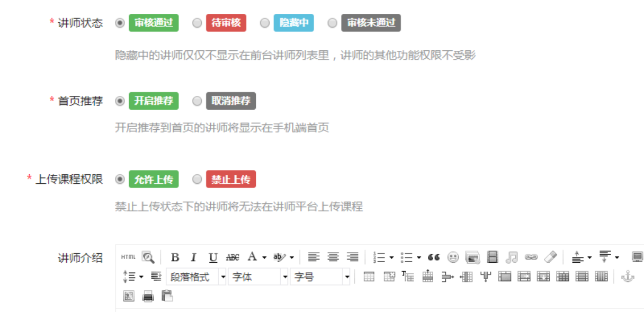This screenshot has height=312, width=644.
Task: Select the 审核未通过 radio button
Action: [x=332, y=23]
